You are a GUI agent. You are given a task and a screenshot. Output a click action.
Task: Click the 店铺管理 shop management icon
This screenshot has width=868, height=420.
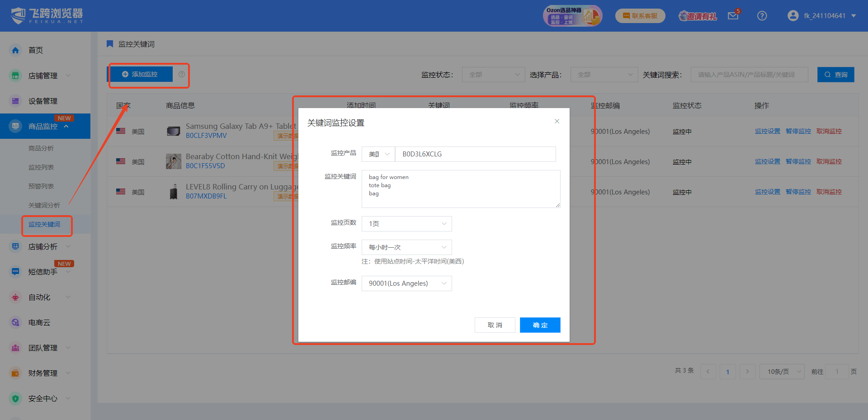[15, 76]
